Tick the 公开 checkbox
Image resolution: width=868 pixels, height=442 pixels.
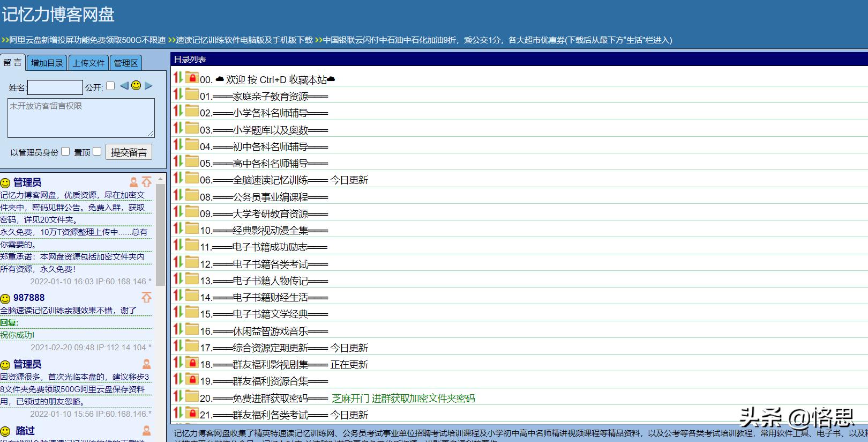pyautogui.click(x=110, y=86)
